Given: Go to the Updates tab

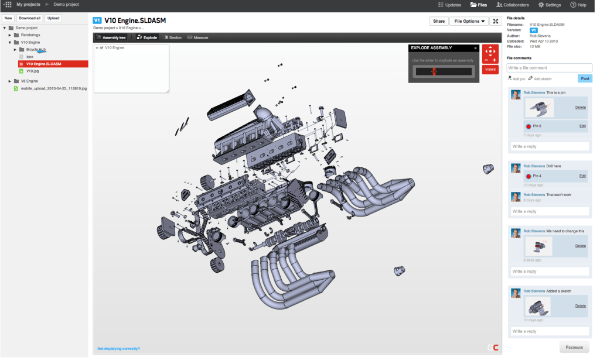Looking at the screenshot, I should coord(449,5).
